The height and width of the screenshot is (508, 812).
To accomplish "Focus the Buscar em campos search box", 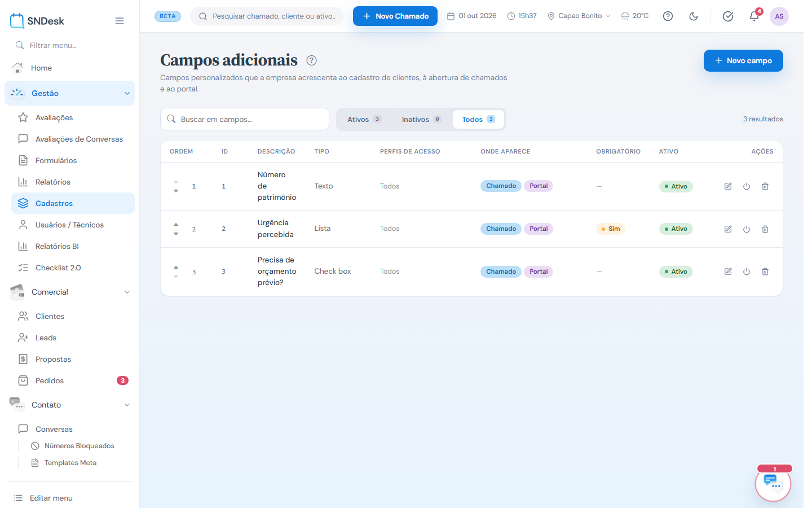I will click(x=245, y=119).
